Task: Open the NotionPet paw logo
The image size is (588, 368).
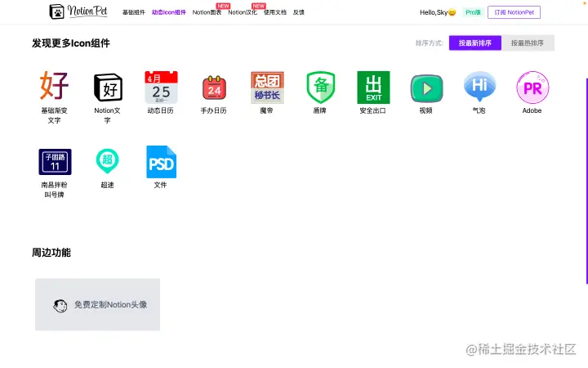Action: [56, 11]
